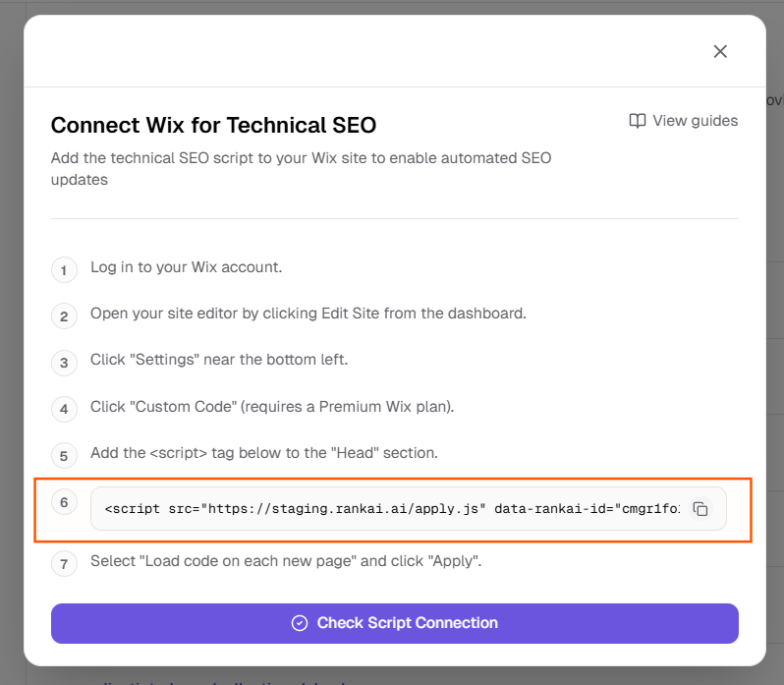Click the step 4 number badge
Viewport: 784px width, 685px height.
[64, 409]
